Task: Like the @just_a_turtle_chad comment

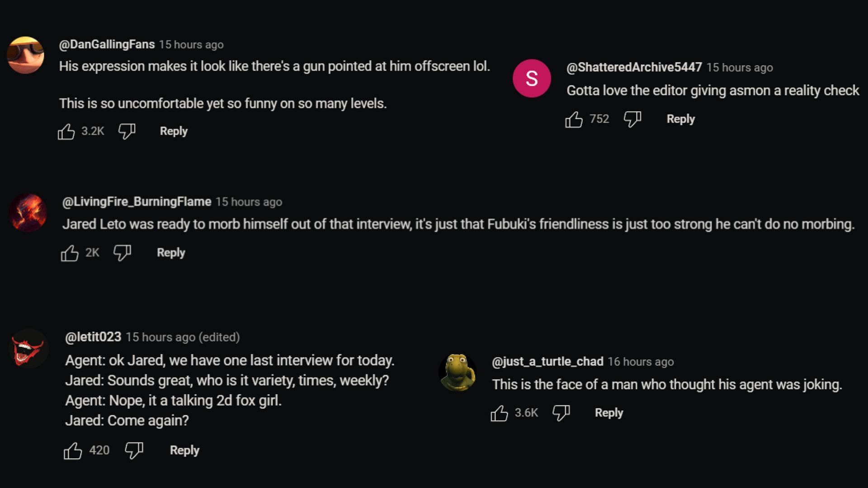Action: [499, 413]
